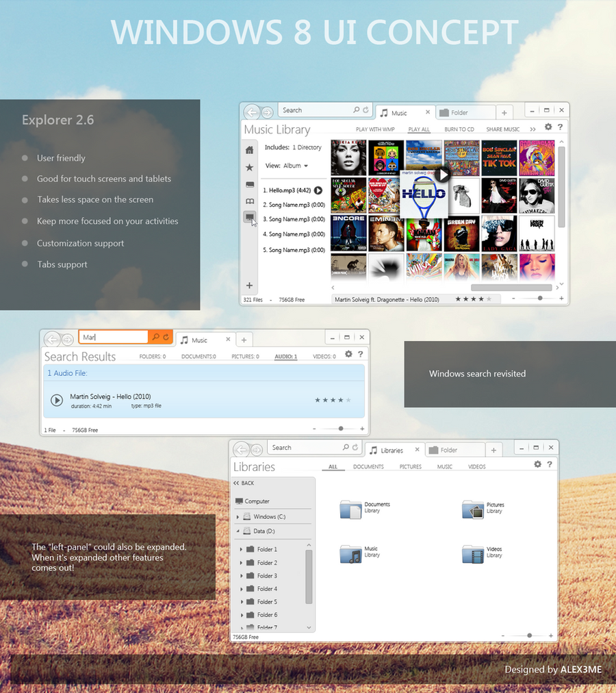Filter results by PICTURES: 0
The height and width of the screenshot is (693, 616).
click(245, 356)
